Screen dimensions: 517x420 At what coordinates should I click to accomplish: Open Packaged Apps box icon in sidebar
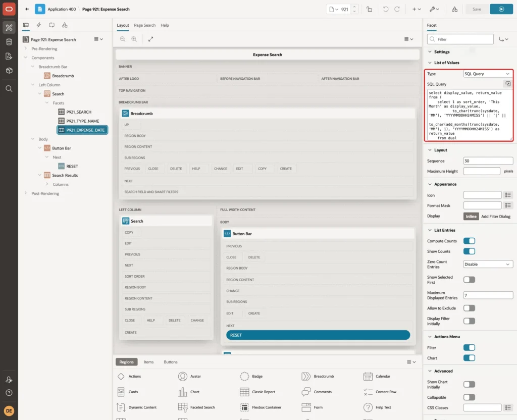coord(9,70)
